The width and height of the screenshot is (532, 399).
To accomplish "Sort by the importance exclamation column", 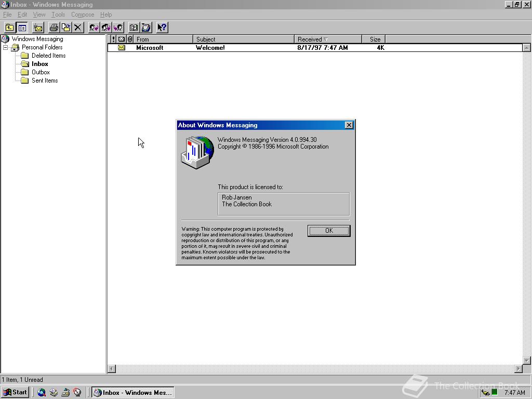I will tap(113, 39).
